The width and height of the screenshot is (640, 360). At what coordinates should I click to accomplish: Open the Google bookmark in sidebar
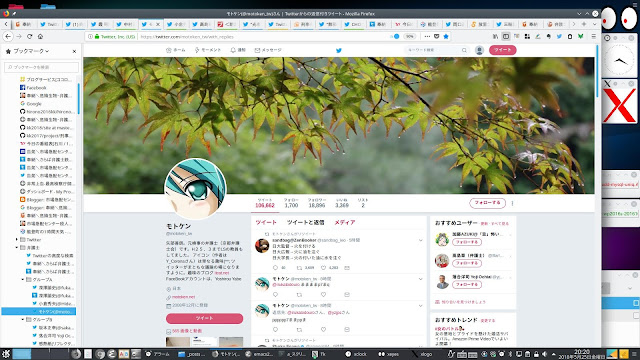pyautogui.click(x=34, y=104)
